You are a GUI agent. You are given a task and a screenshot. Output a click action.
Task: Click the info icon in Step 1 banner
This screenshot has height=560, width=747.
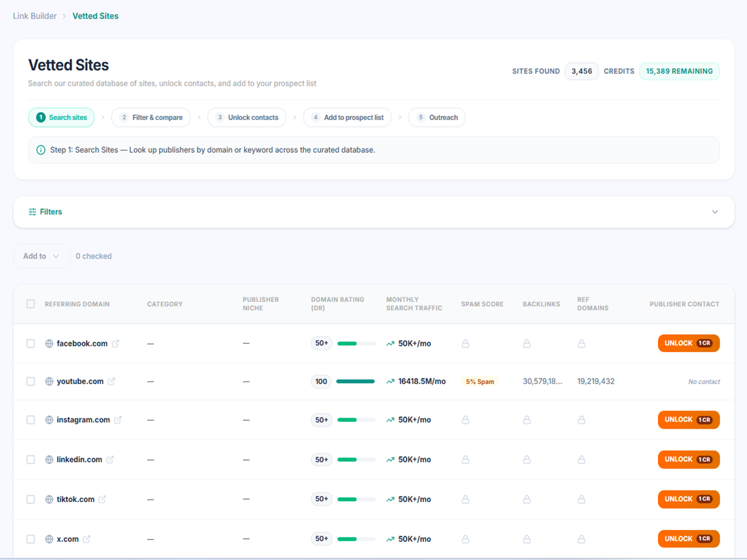pyautogui.click(x=41, y=150)
